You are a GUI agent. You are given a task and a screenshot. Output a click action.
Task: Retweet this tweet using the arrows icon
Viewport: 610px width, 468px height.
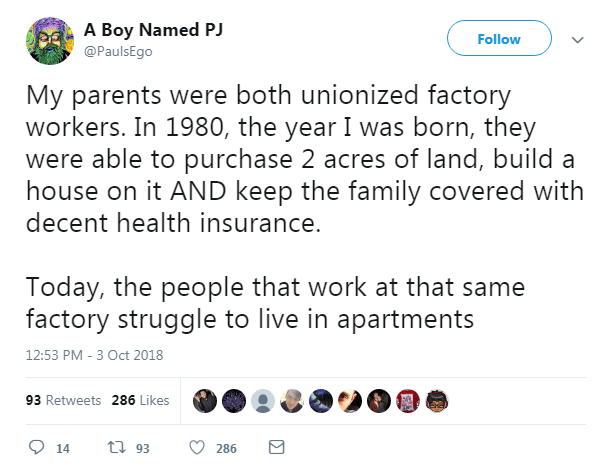click(x=115, y=447)
